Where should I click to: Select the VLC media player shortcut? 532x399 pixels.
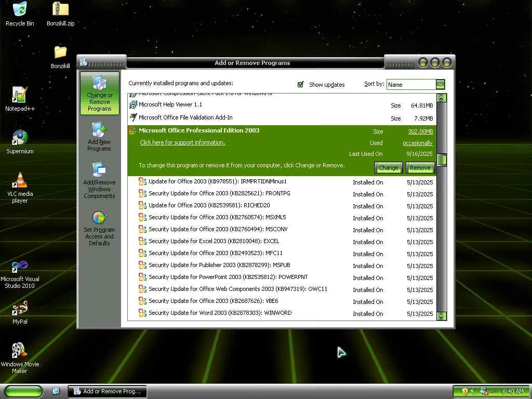coord(20,188)
